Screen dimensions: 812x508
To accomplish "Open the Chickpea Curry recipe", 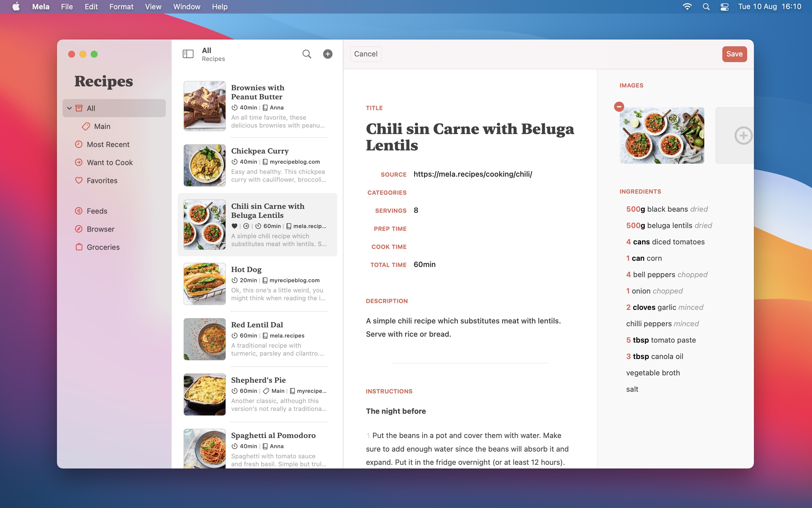I will tap(257, 165).
